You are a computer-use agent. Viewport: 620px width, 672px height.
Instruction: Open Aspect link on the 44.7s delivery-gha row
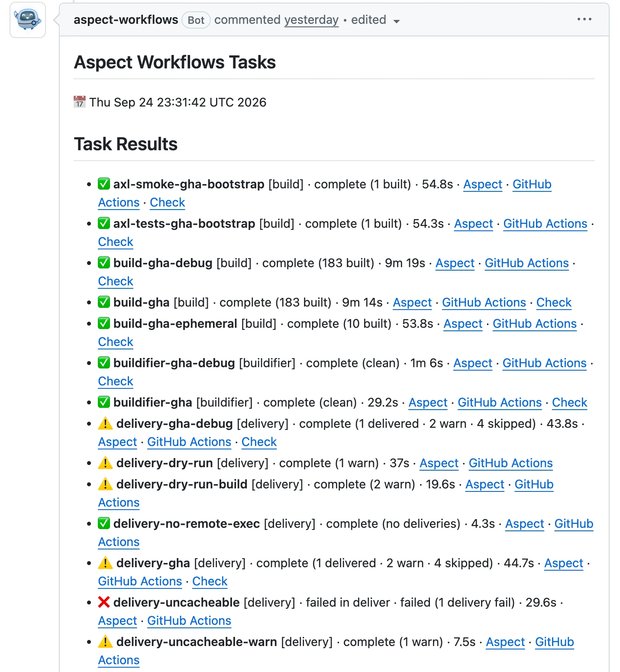click(x=564, y=563)
